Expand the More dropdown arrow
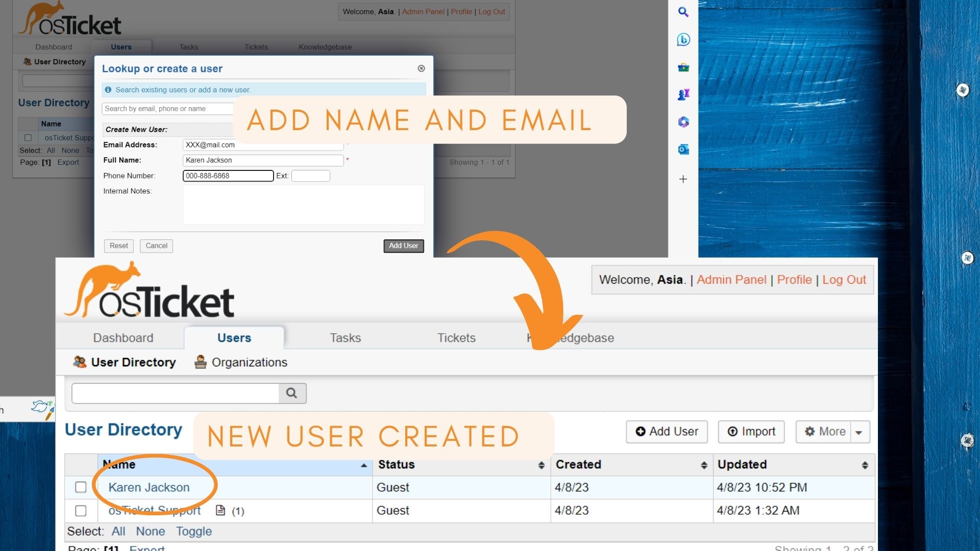The width and height of the screenshot is (980, 551). point(859,432)
